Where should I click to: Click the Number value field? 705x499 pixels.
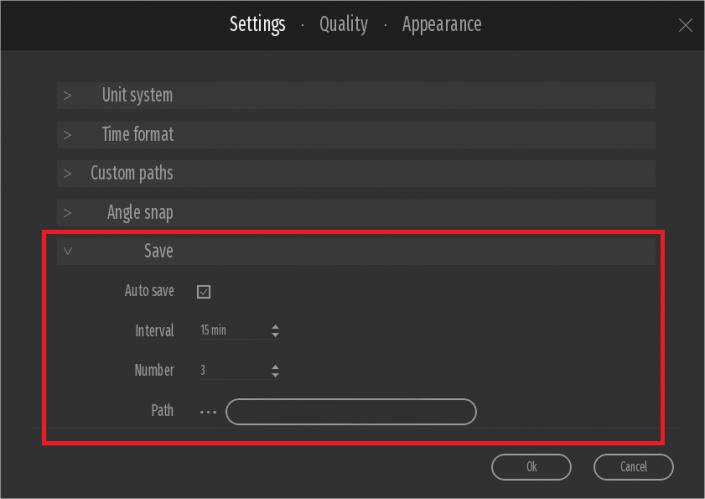(x=230, y=370)
